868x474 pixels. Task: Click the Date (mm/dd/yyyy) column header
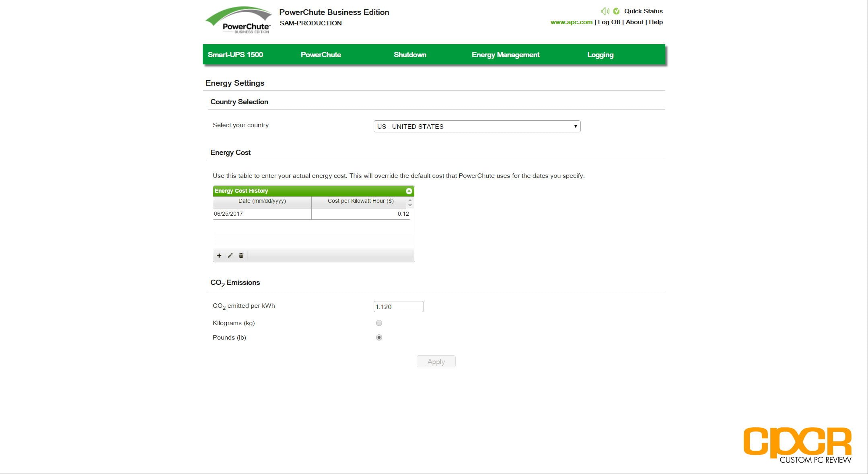point(262,201)
